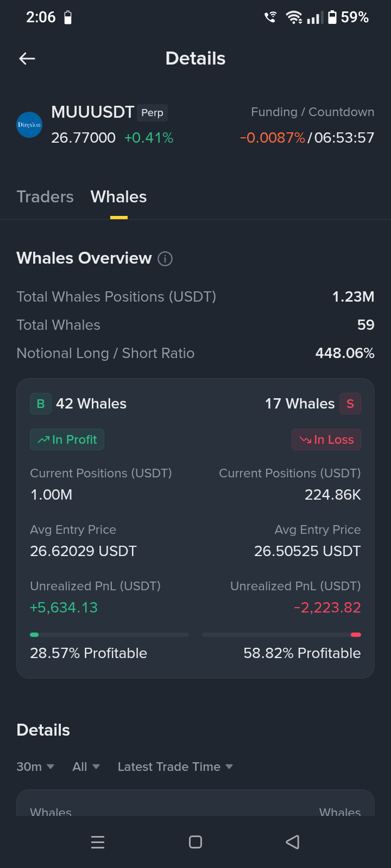This screenshot has height=868, width=391.
Task: Tap the Android back triangle icon
Action: point(293,842)
